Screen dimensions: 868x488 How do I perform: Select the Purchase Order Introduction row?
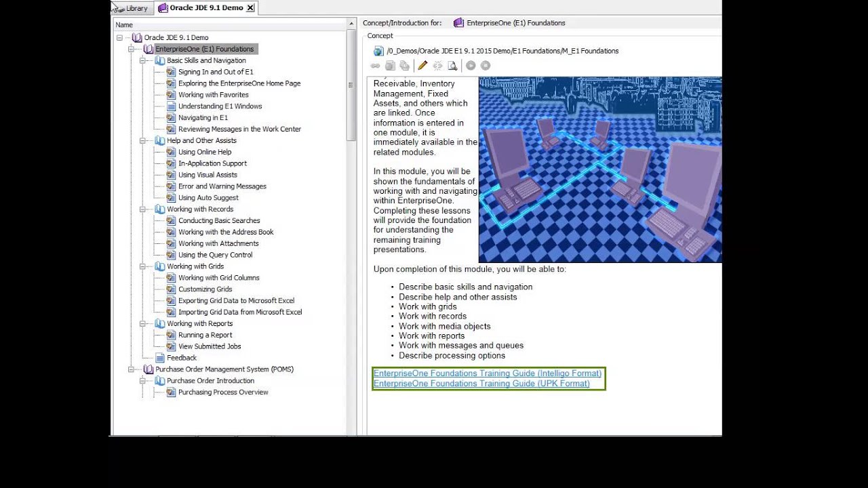(210, 381)
